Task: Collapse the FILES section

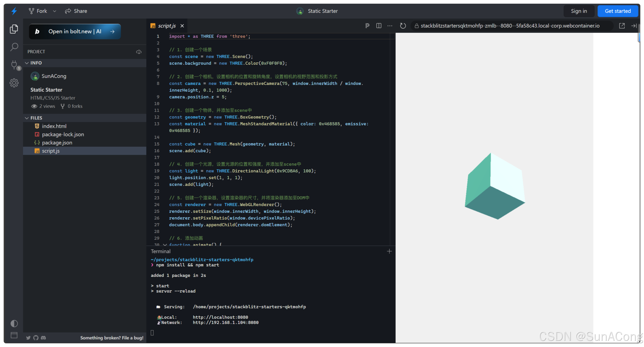Action: (x=27, y=118)
